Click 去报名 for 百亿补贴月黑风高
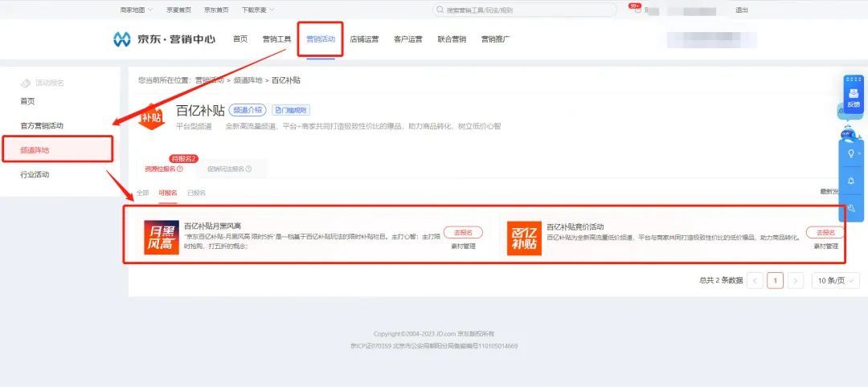Image resolution: width=868 pixels, height=387 pixels. [464, 232]
